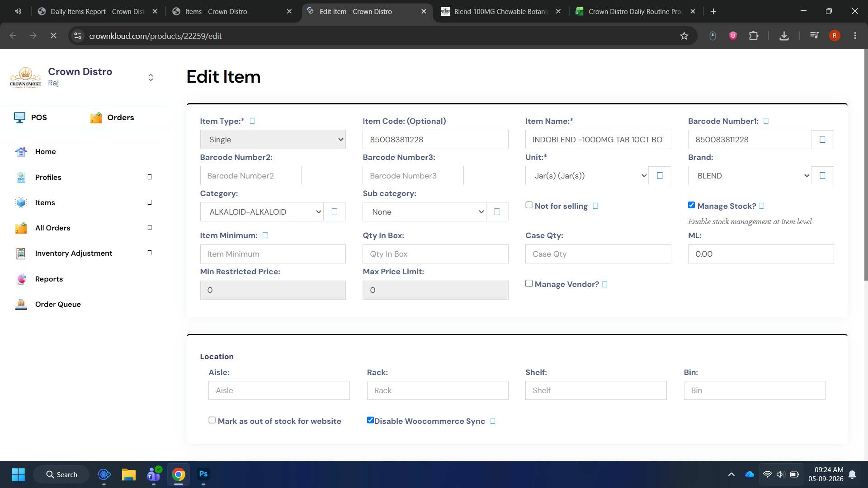Enable the Not for selling checkbox
This screenshot has width=868, height=488.
[529, 205]
